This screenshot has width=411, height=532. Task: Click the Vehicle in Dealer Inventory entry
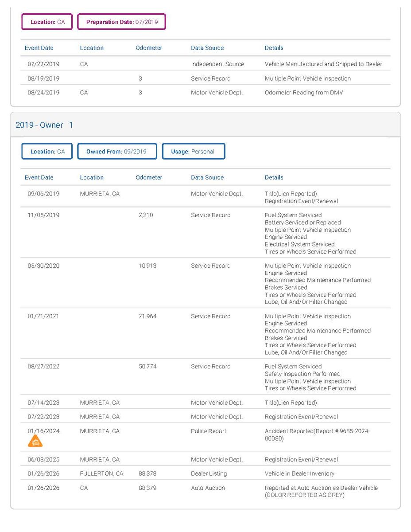299,473
